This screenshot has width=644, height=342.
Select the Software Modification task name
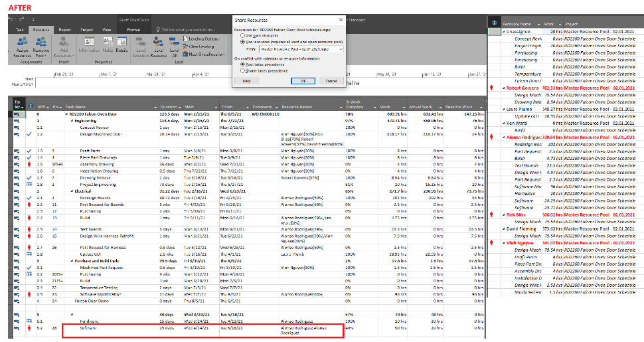click(100, 294)
